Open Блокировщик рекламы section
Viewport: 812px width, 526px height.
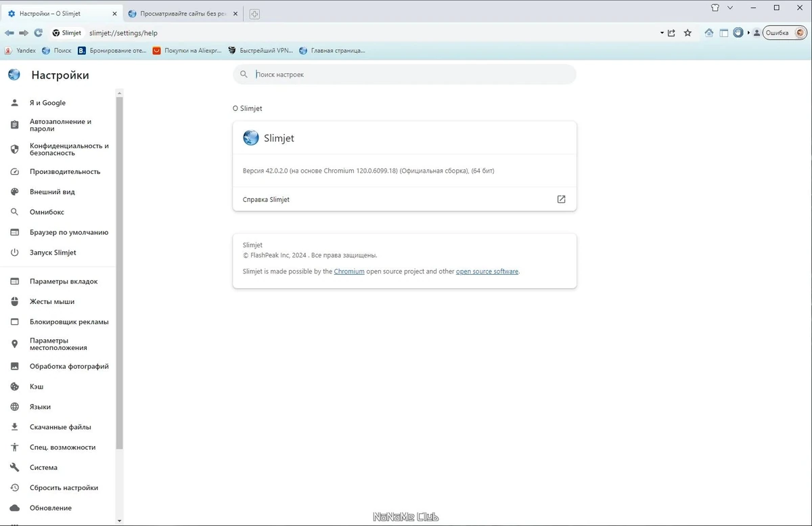coord(58,322)
